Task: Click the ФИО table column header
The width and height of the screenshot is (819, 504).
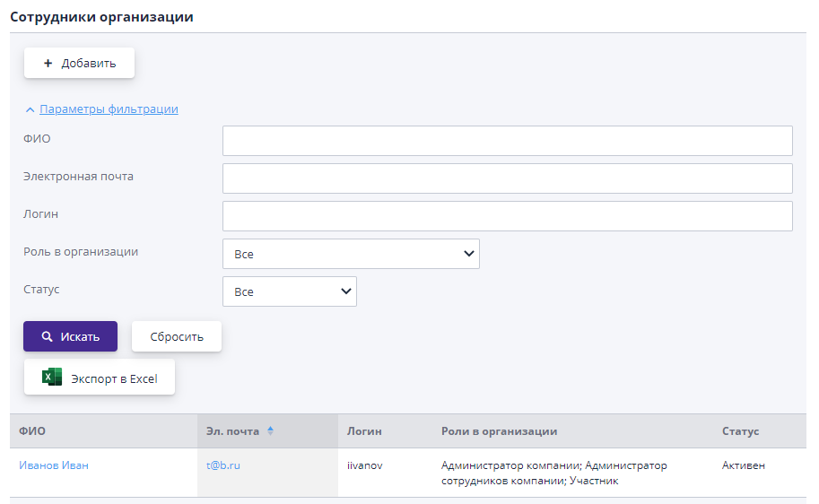Action: (x=32, y=431)
